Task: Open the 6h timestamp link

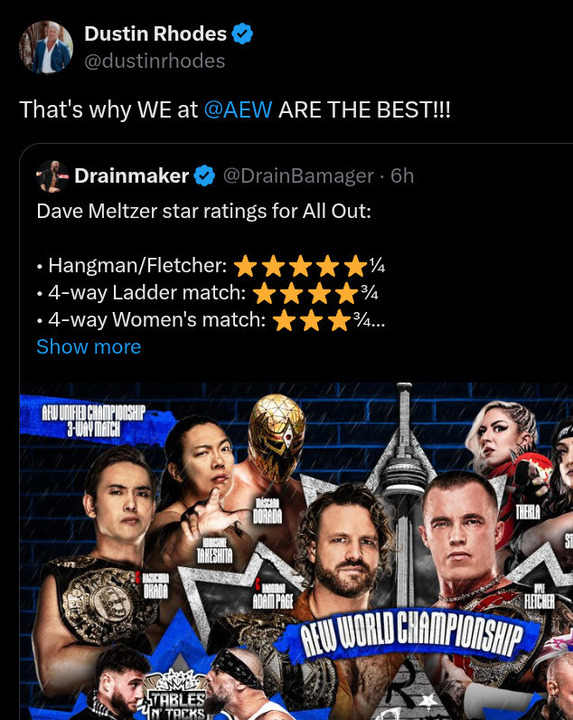Action: tap(402, 176)
